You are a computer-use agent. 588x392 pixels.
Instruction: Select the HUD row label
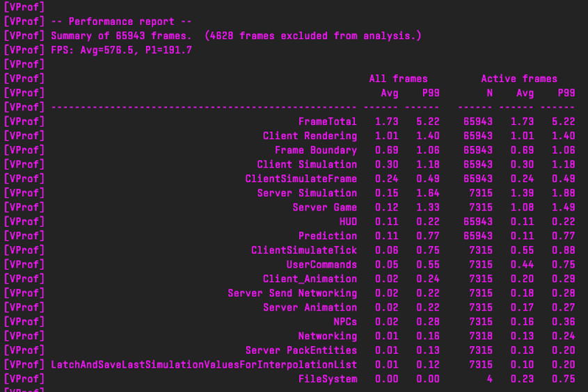348,222
